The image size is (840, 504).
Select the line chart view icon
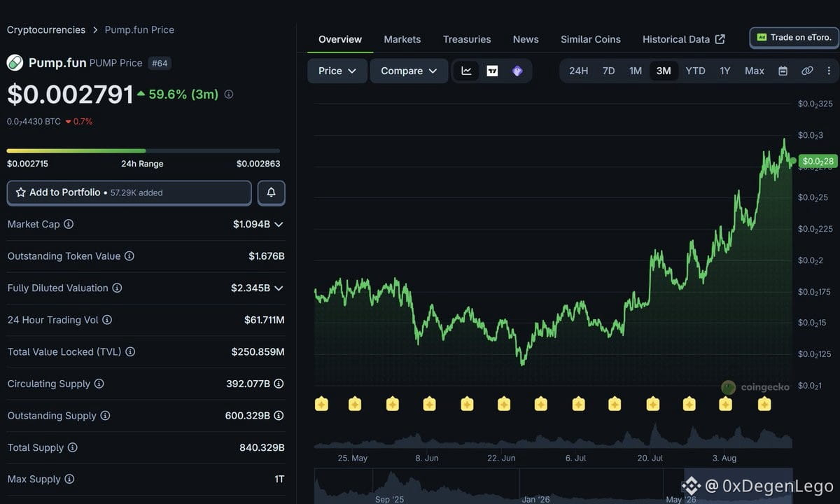click(x=467, y=71)
